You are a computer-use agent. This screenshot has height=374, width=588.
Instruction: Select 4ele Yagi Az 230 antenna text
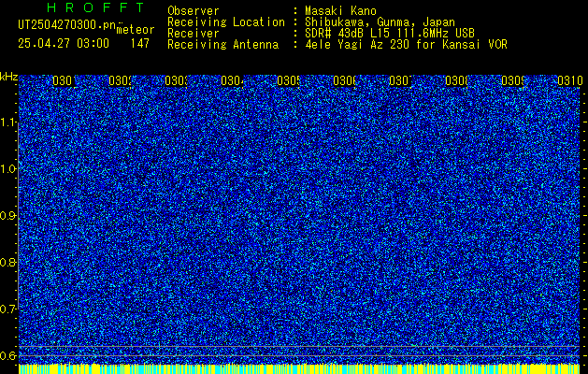tap(406, 45)
